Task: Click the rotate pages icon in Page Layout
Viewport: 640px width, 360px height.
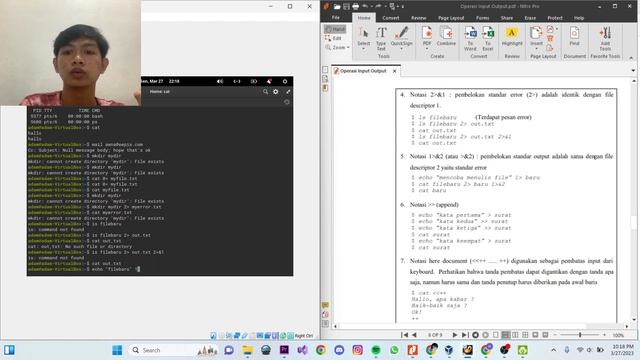Action: pos(550,29)
